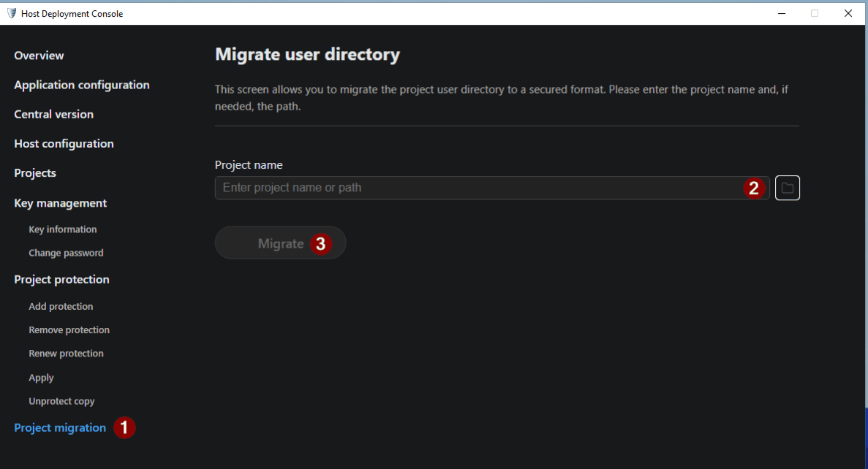Go to Remove protection
This screenshot has height=469, width=868.
(x=69, y=329)
